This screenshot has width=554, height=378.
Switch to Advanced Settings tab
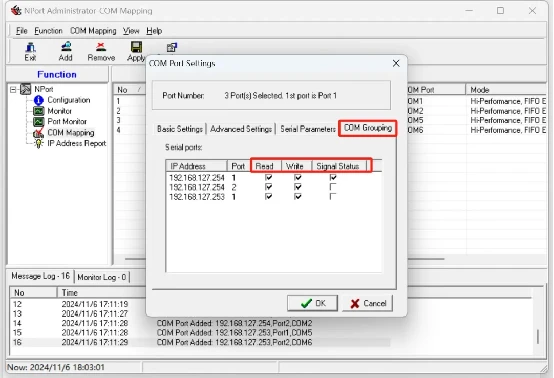coord(241,129)
